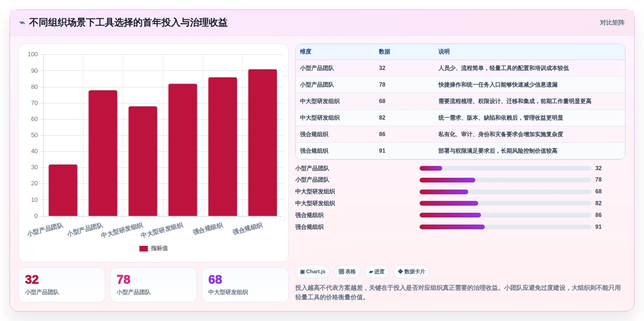Click the 表格 chip

coord(347,272)
